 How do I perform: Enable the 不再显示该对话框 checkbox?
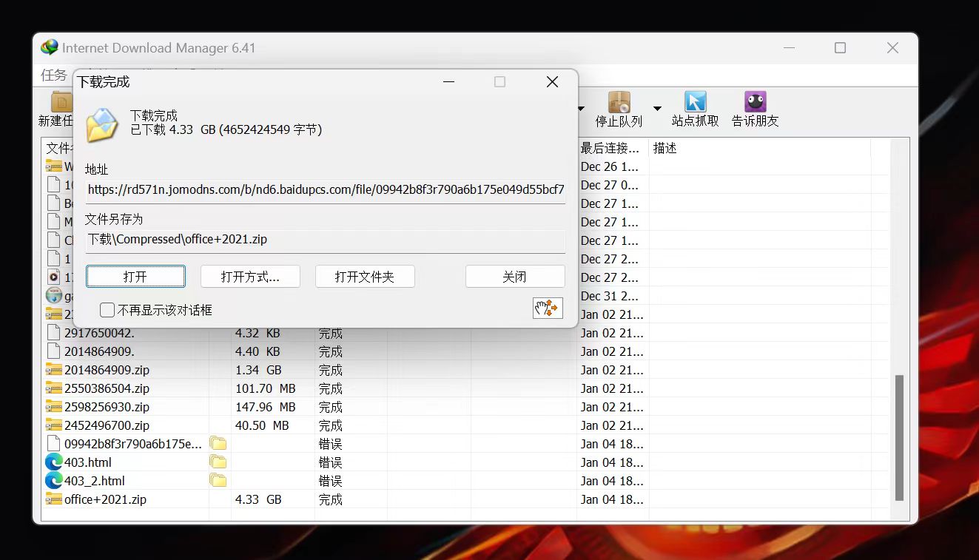click(x=107, y=310)
